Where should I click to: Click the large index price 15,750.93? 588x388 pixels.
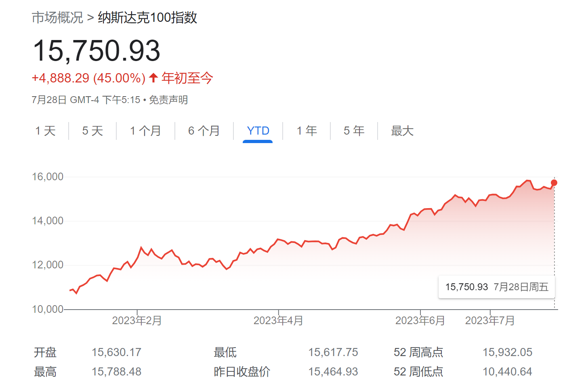pos(97,50)
